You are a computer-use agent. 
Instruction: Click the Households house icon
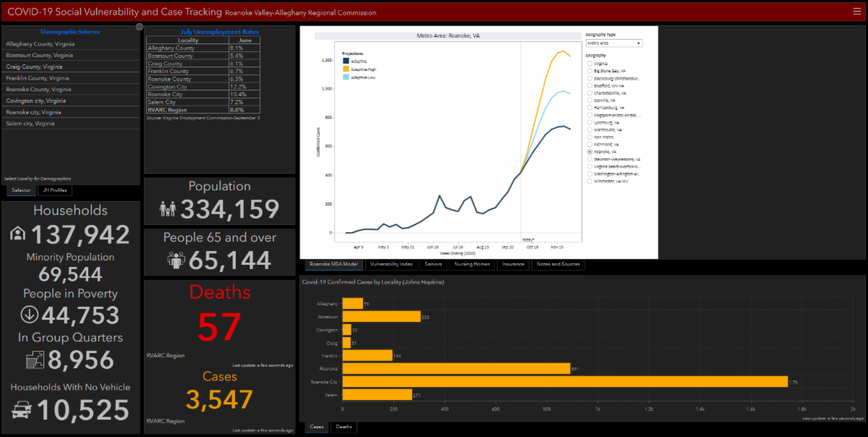click(17, 234)
